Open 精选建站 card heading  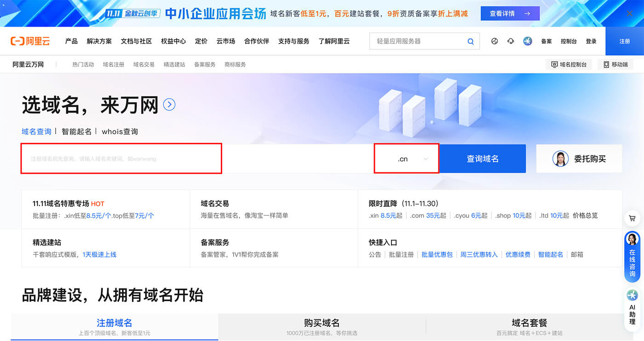coord(47,243)
